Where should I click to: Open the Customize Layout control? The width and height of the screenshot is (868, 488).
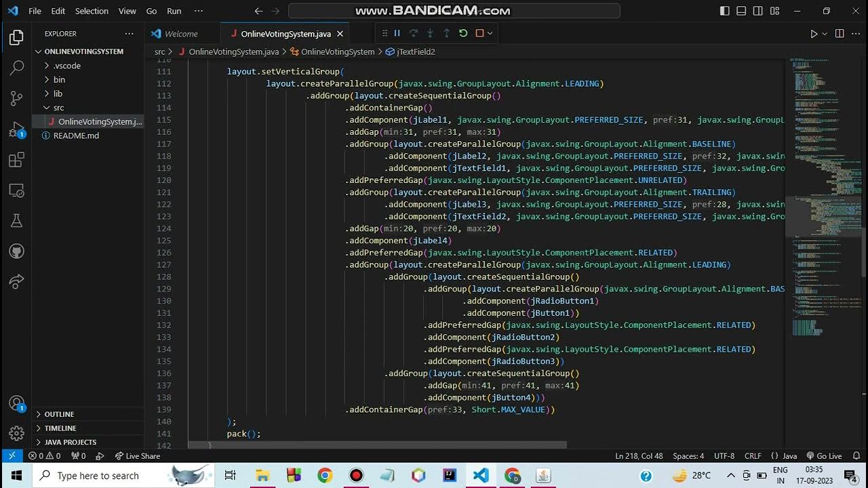(x=775, y=11)
